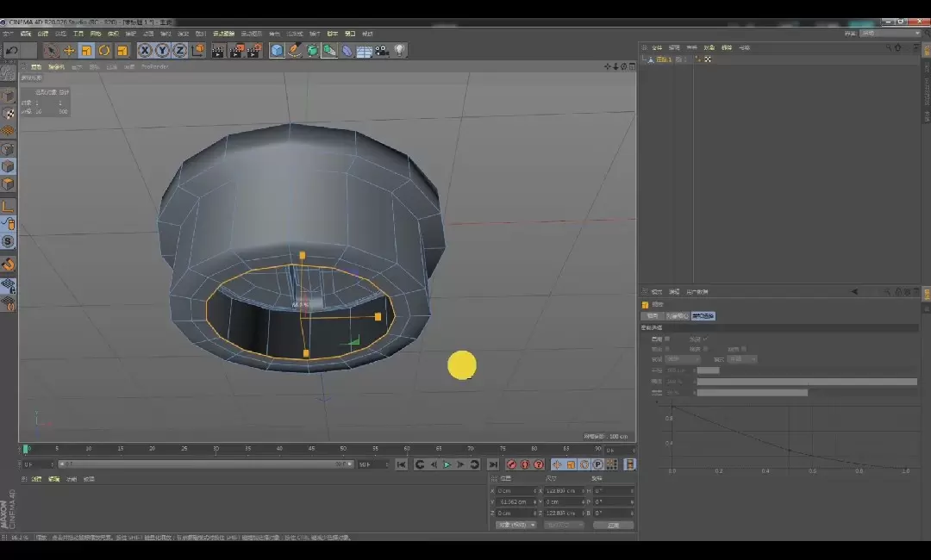
Task: Toggle the X axis lock
Action: [x=145, y=51]
